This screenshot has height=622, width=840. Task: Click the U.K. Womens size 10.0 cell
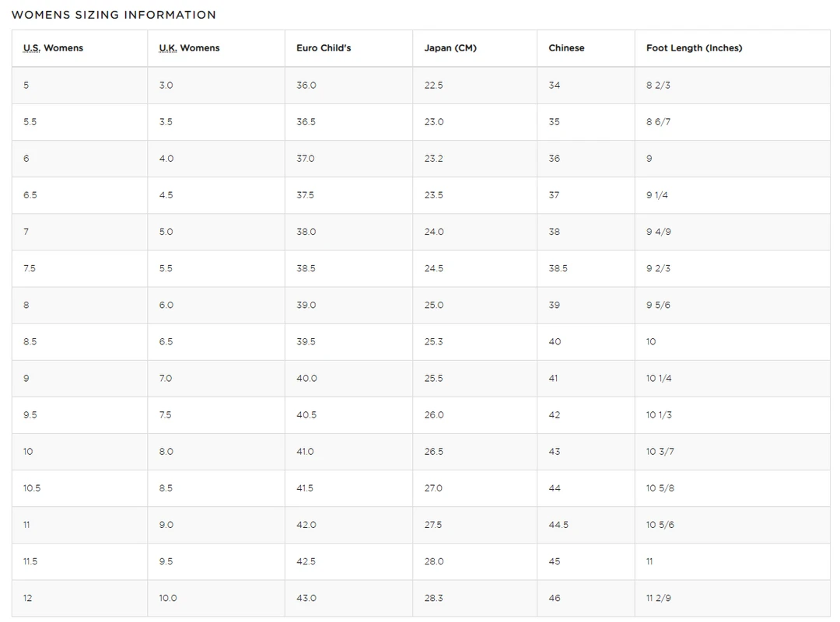168,598
